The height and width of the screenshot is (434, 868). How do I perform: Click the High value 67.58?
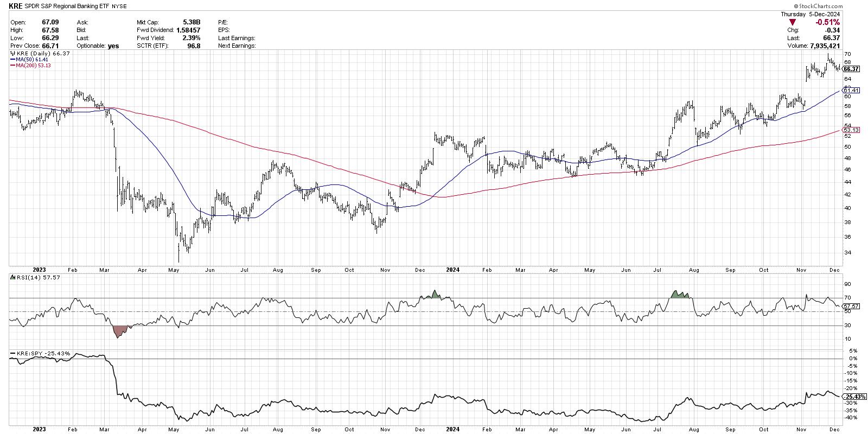50,30
